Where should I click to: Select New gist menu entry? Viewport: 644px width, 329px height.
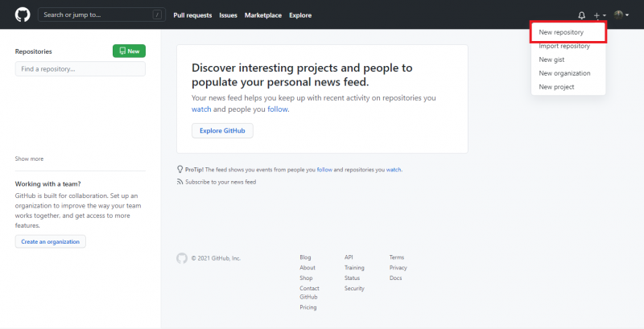point(551,60)
